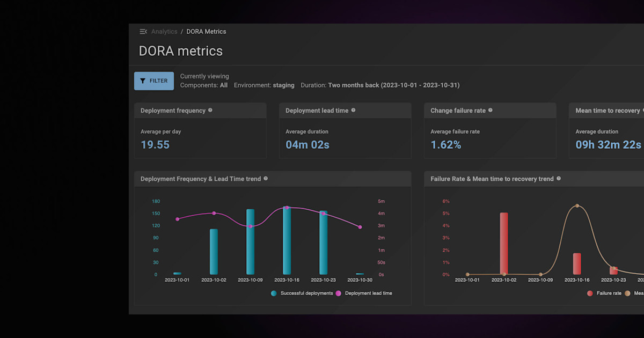Open the Analytics breadcrumb link
644x338 pixels.
[164, 32]
